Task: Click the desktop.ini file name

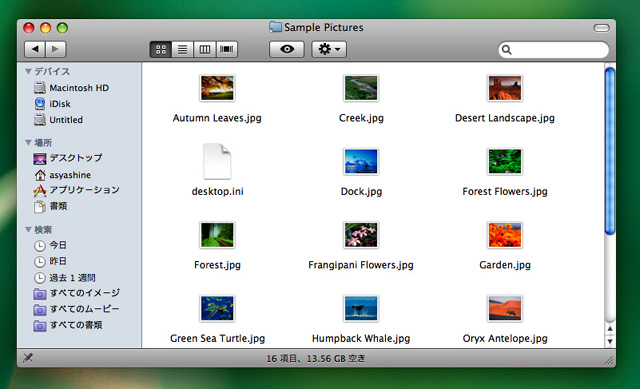Action: point(218,191)
